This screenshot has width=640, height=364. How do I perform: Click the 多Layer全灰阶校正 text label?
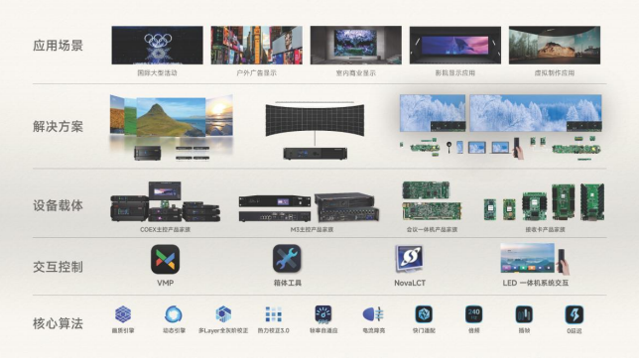pos(223,331)
